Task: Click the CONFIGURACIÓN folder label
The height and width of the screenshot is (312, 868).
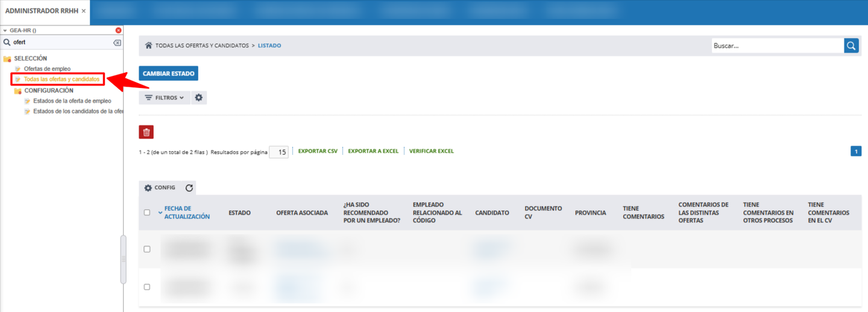Action: [49, 90]
